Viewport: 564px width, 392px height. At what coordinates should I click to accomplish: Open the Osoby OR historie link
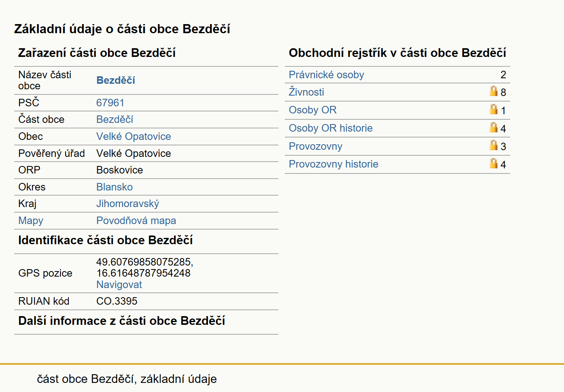click(331, 128)
